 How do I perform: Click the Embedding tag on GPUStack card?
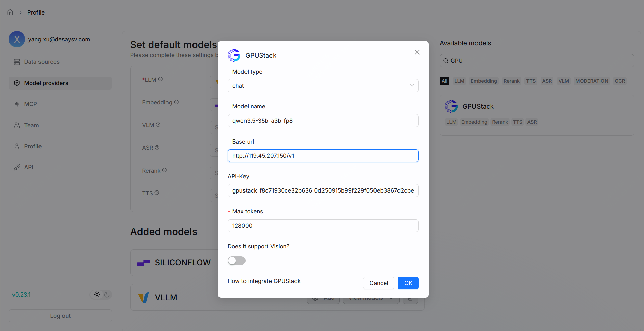click(x=474, y=122)
